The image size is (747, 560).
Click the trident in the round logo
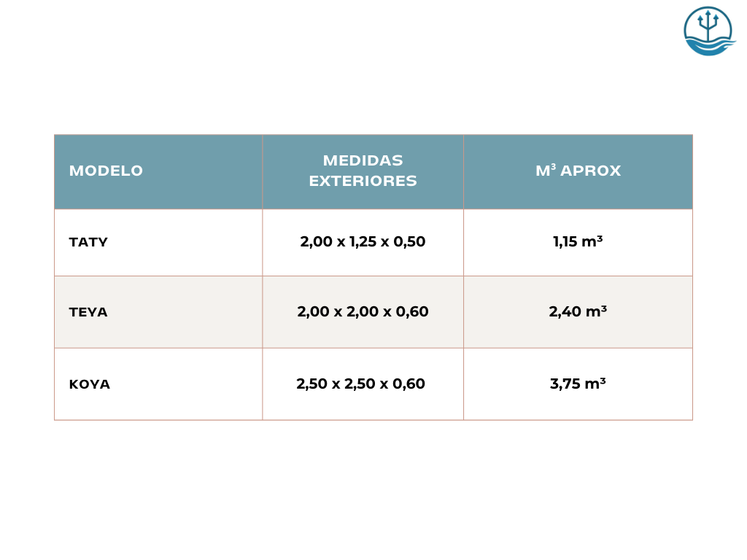click(x=708, y=25)
